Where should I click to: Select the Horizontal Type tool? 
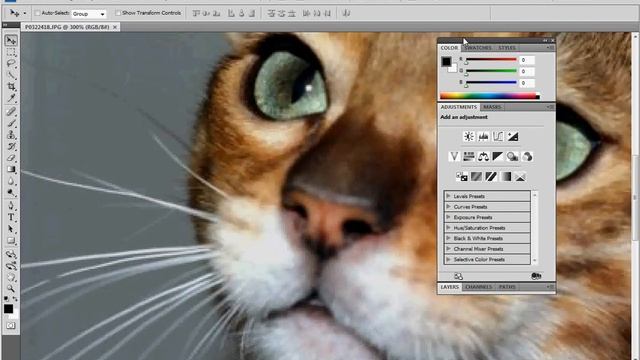click(11, 217)
